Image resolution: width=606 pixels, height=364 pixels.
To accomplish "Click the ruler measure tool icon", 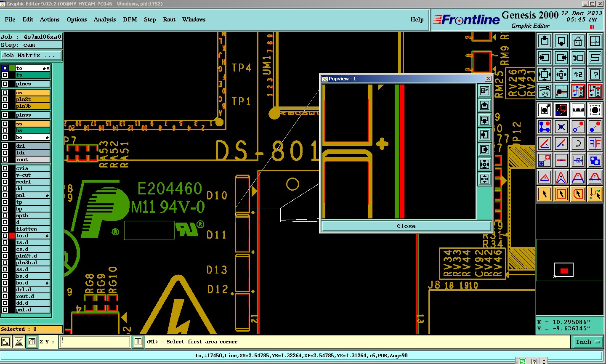I will click(578, 110).
